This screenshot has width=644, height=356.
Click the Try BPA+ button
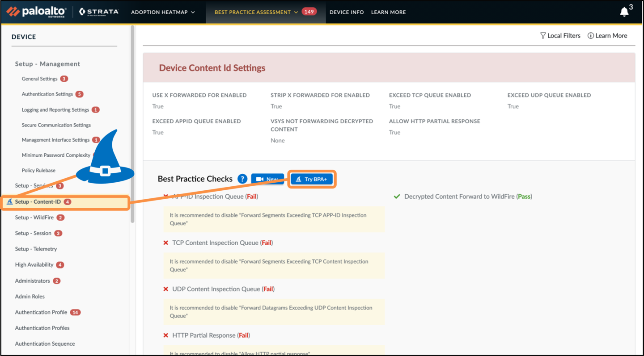[x=312, y=179]
